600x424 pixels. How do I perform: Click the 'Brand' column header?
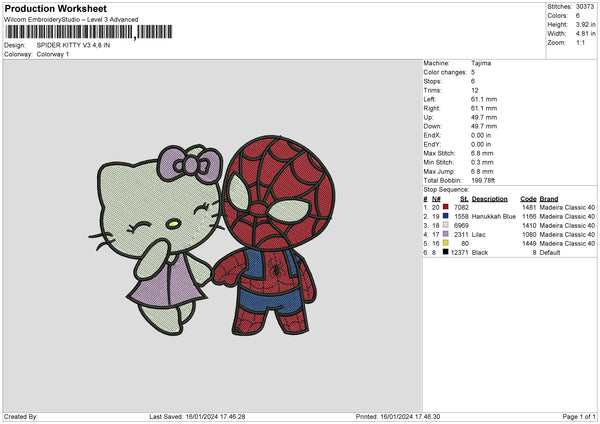549,199
